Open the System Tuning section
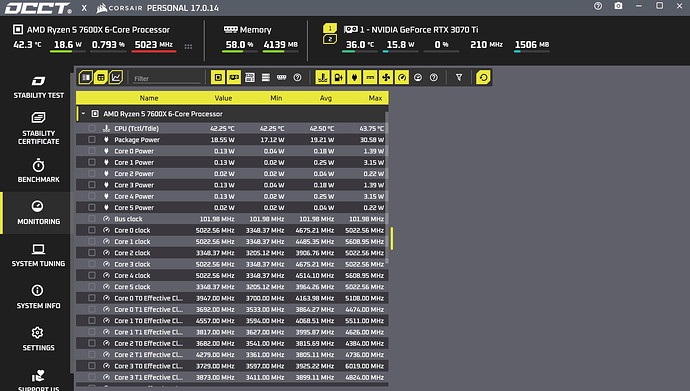Screen dimensions: 690x391 pos(38,255)
